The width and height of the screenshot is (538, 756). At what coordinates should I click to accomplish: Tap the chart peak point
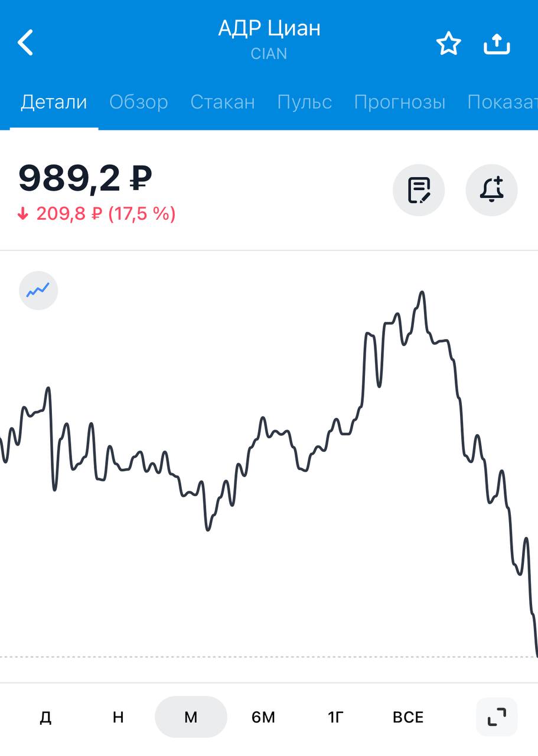pos(422,292)
